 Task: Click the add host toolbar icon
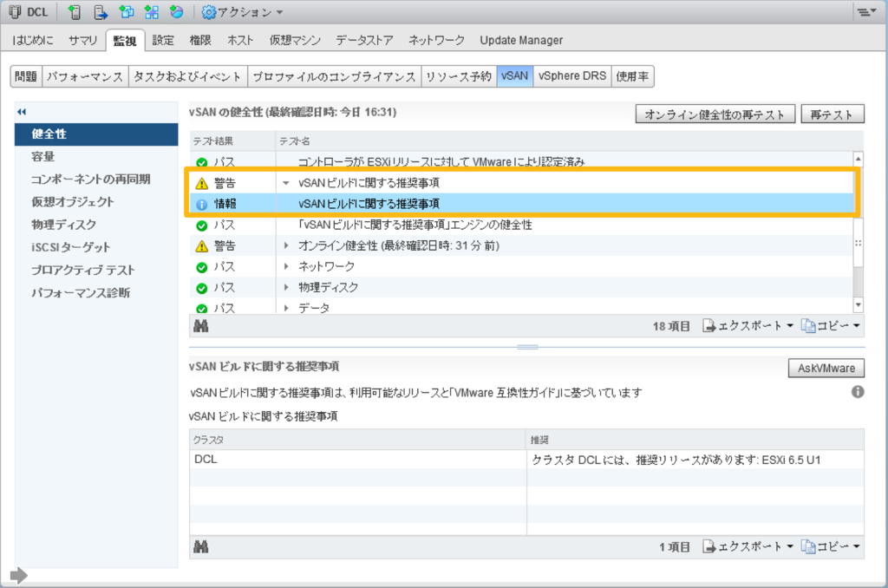[x=75, y=12]
